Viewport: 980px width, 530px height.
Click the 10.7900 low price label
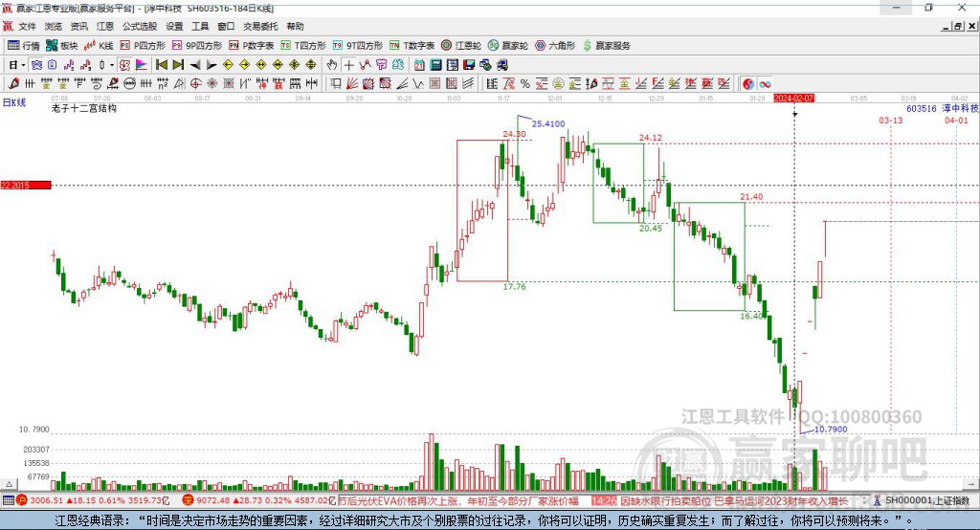tap(831, 430)
